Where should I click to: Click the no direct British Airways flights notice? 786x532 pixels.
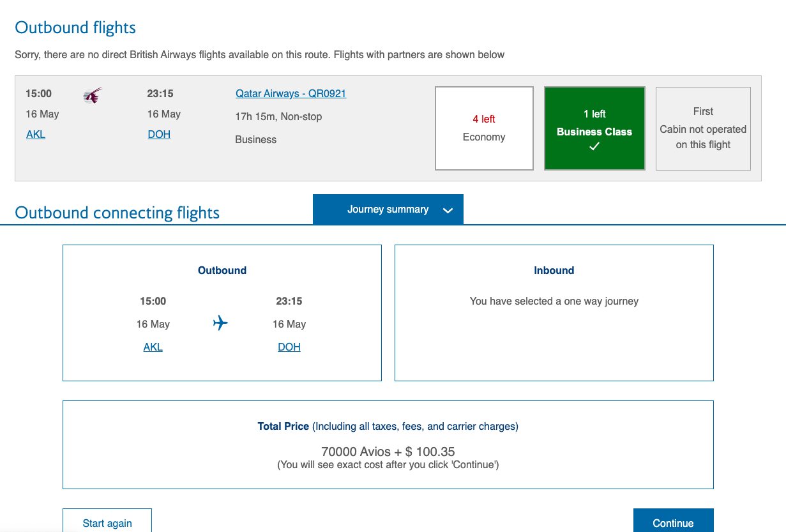pyautogui.click(x=260, y=54)
